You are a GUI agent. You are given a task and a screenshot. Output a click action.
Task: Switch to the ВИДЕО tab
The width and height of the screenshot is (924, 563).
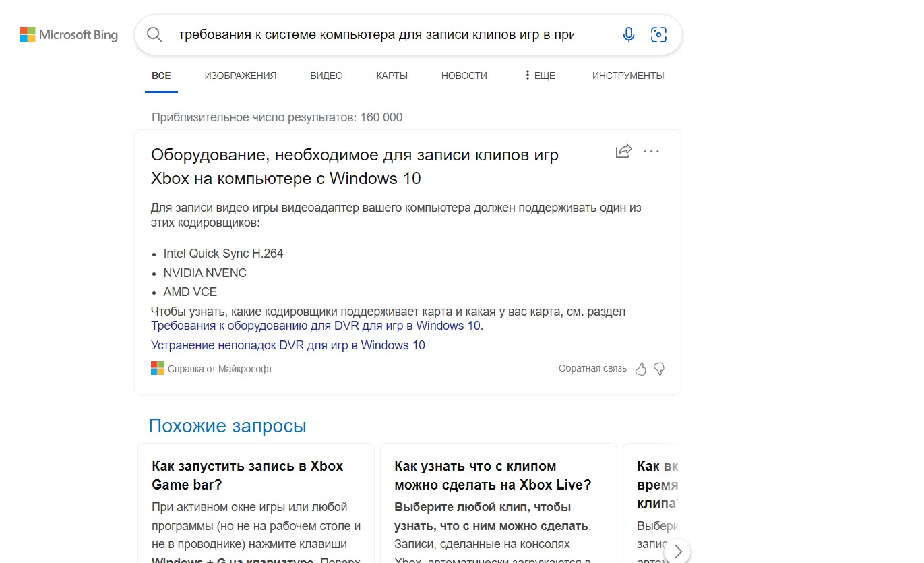click(x=326, y=76)
